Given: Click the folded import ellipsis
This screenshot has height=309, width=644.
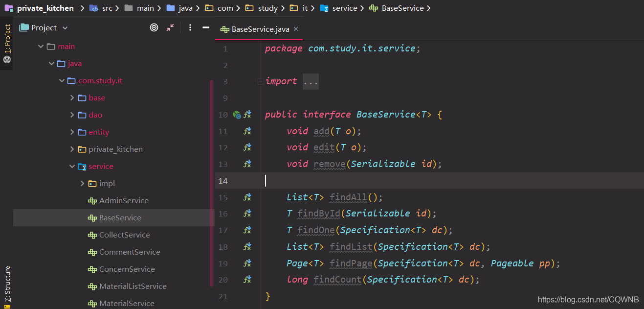Looking at the screenshot, I should [311, 82].
